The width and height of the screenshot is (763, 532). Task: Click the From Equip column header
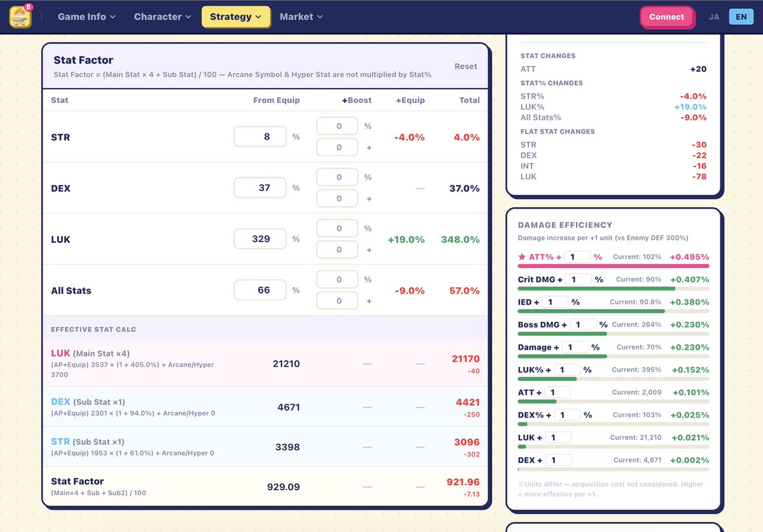pos(277,100)
